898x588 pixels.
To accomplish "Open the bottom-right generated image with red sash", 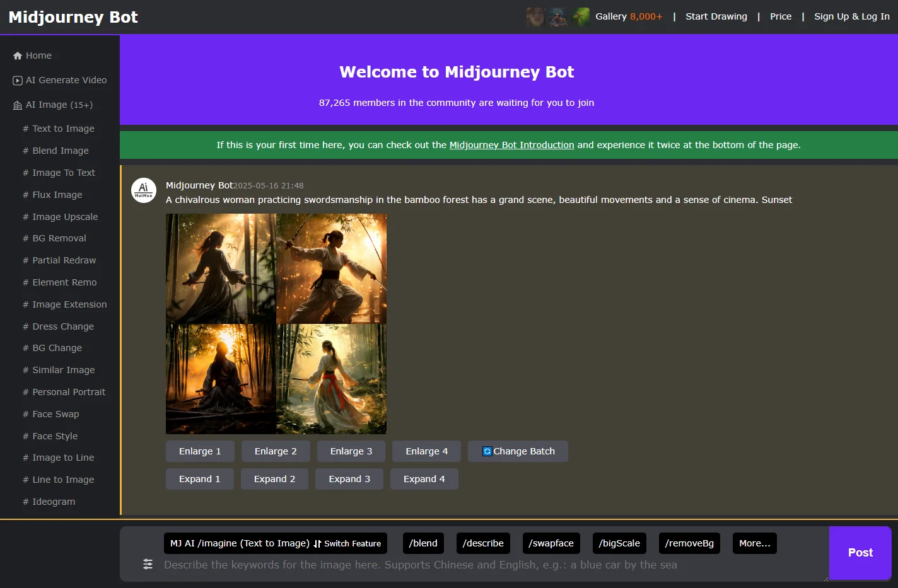I will tap(332, 379).
